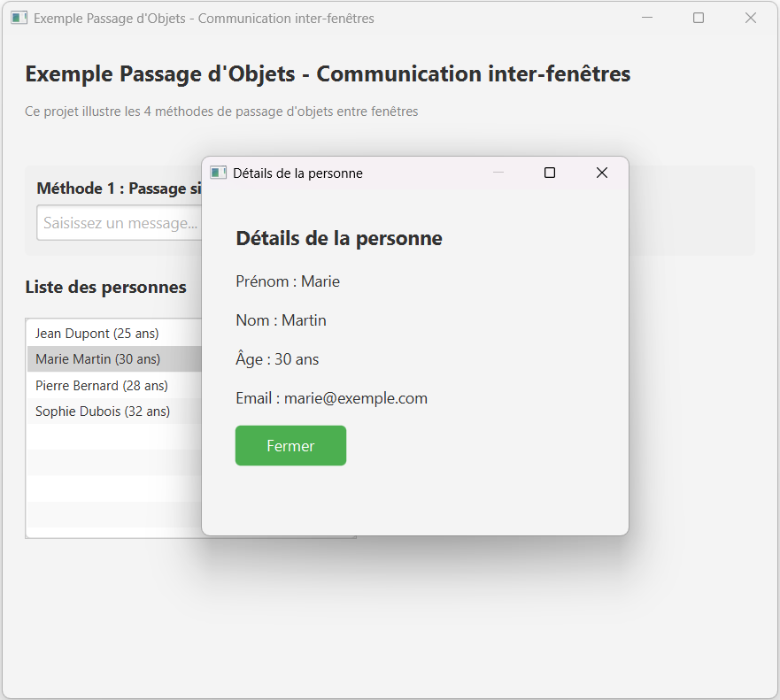This screenshot has height=700, width=780.
Task: Click the dialog's title bar app icon
Action: point(218,173)
